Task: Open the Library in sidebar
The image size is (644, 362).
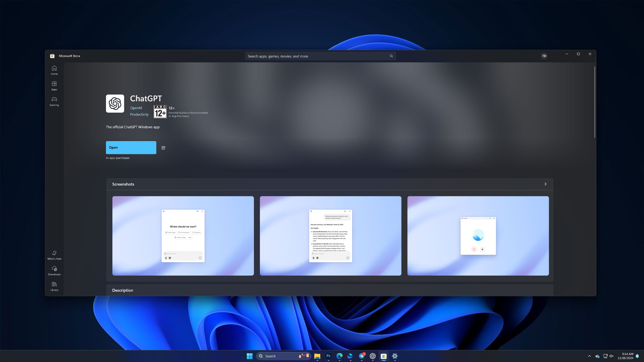Action: pyautogui.click(x=54, y=286)
